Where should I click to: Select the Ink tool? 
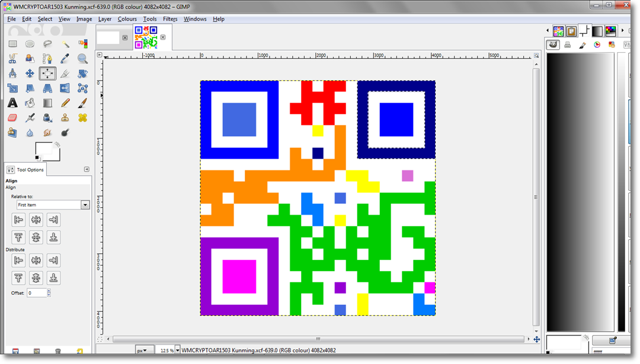pos(47,118)
